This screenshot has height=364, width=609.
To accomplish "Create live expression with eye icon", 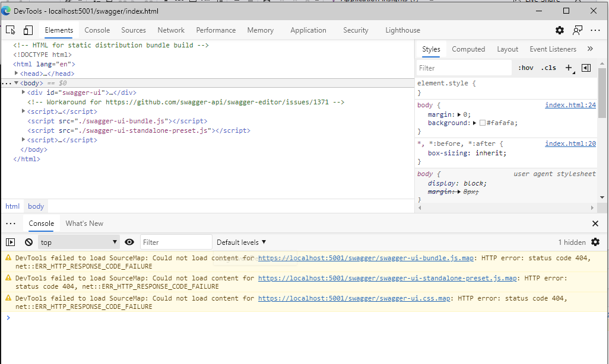I will [129, 242].
